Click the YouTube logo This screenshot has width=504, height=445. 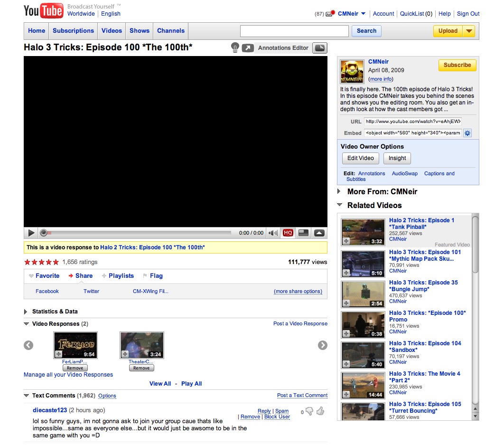click(x=43, y=10)
